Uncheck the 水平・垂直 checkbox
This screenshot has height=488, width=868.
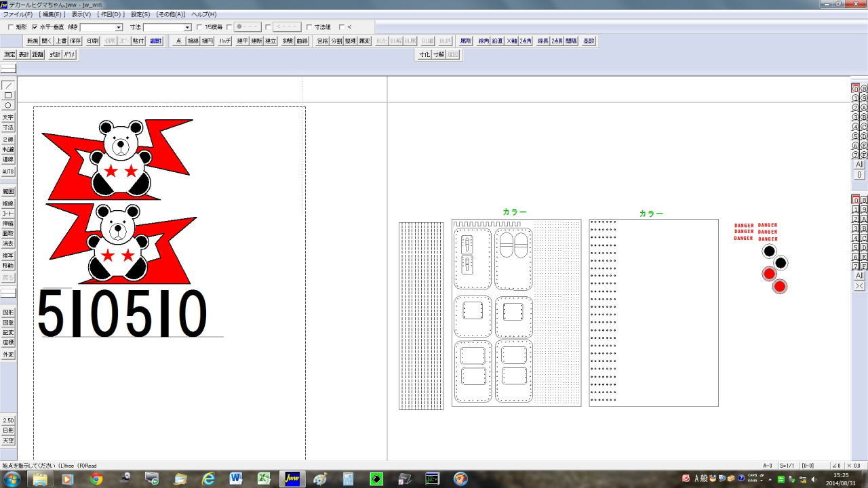[x=35, y=27]
